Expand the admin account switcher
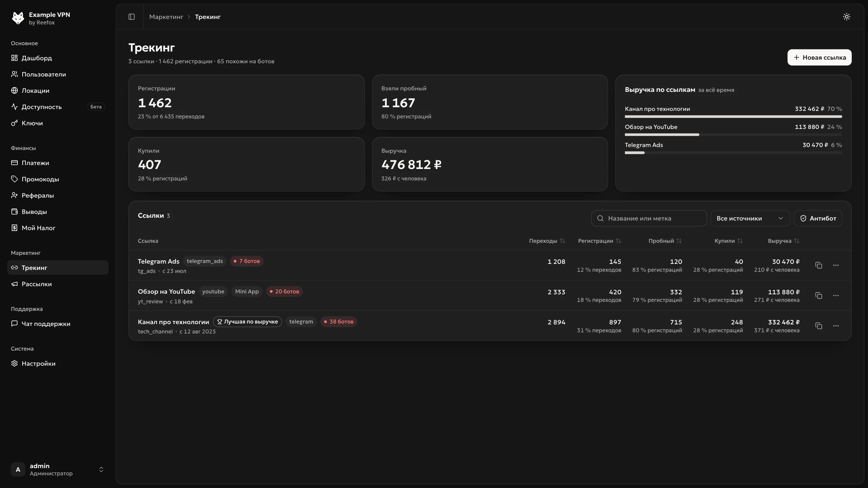 click(58, 470)
